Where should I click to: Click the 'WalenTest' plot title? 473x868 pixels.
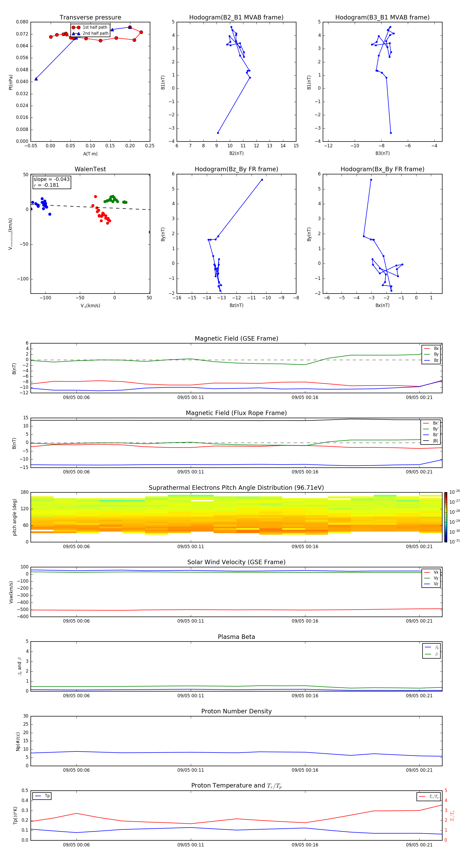click(90, 169)
